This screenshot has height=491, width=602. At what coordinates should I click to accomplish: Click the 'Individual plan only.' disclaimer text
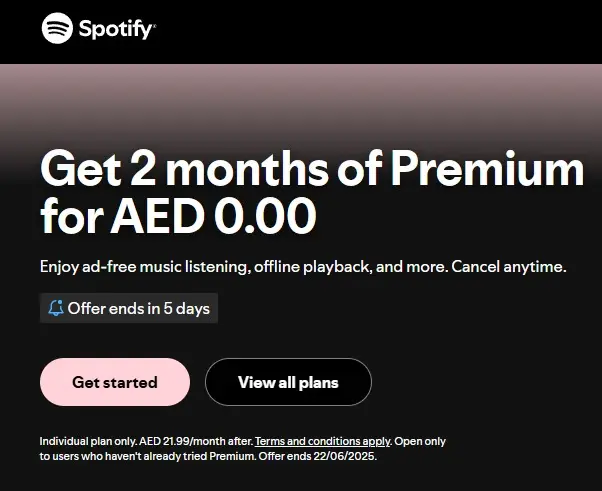point(88,441)
